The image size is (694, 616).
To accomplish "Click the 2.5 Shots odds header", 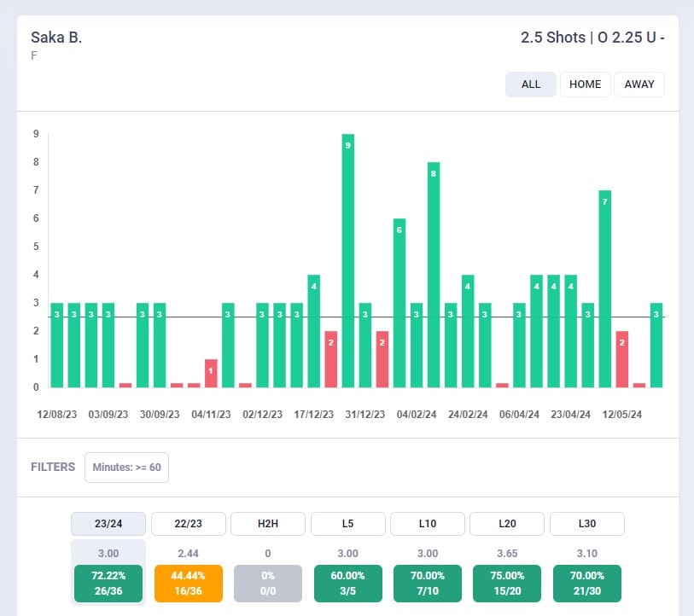I will pos(592,38).
